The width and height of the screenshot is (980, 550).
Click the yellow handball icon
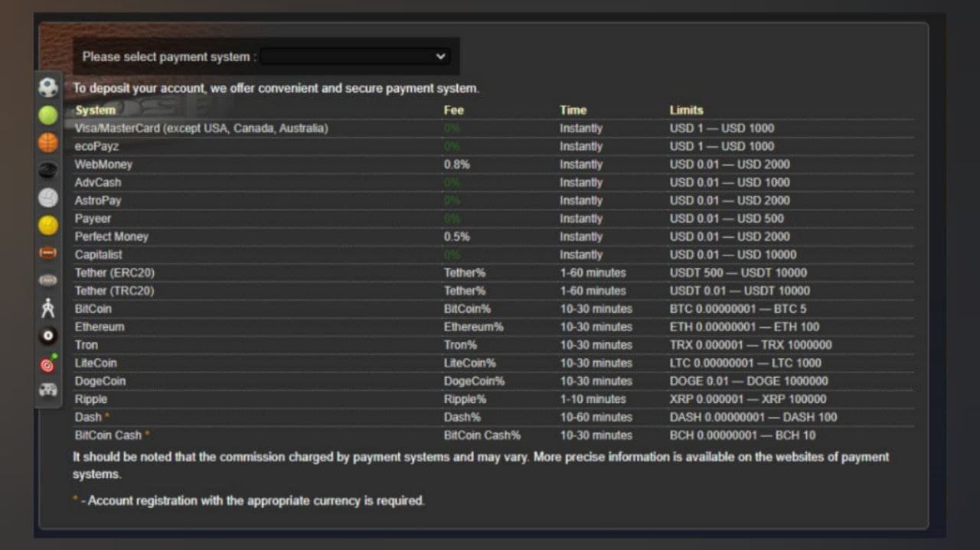tap(48, 226)
